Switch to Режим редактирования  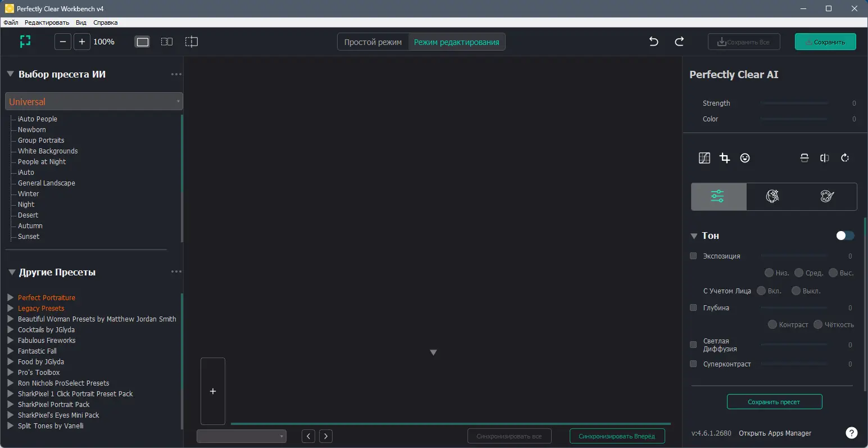(x=457, y=42)
